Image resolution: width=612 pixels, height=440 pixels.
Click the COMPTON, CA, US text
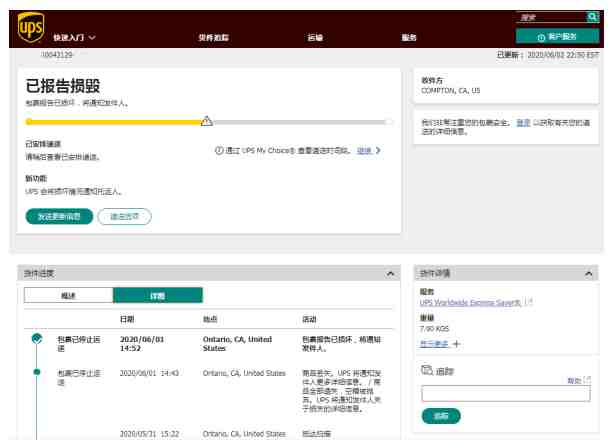(450, 91)
